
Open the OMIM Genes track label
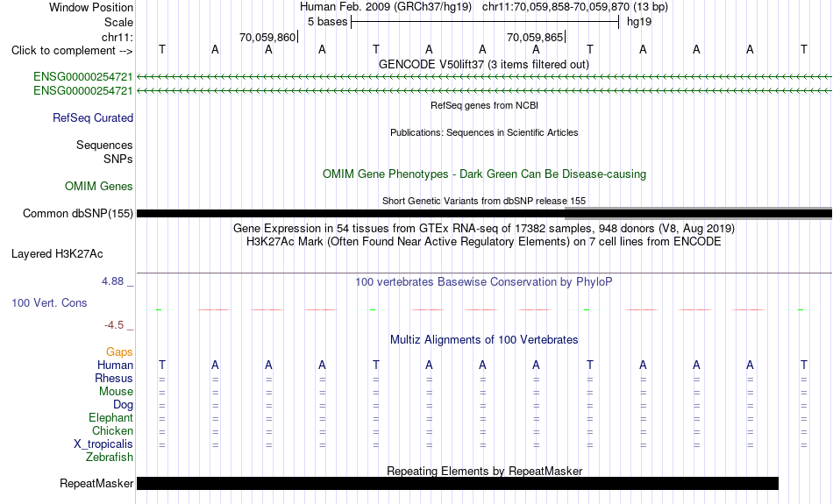click(98, 187)
